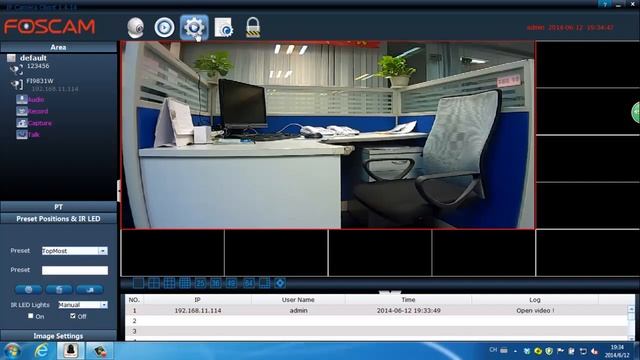The image size is (640, 360).
Task: Toggle the checkbox beside default area
Action: 11,58
